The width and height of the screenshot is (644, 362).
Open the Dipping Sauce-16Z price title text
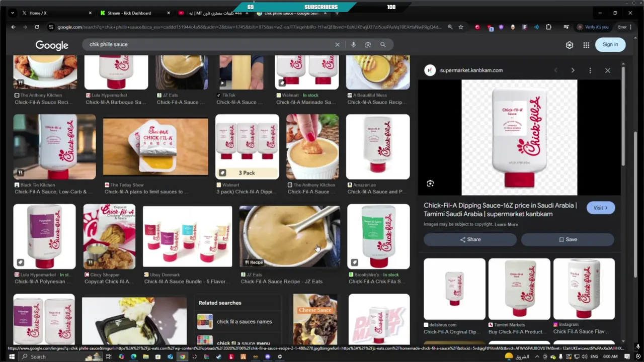point(500,210)
